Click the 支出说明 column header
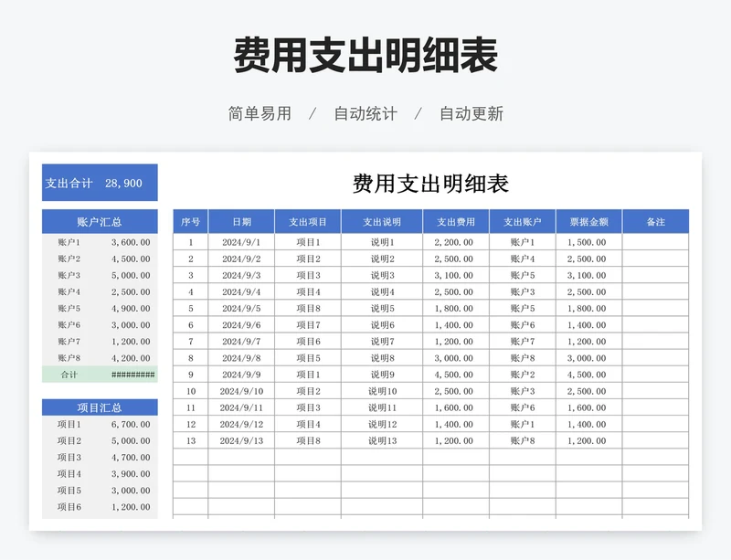 click(x=382, y=221)
